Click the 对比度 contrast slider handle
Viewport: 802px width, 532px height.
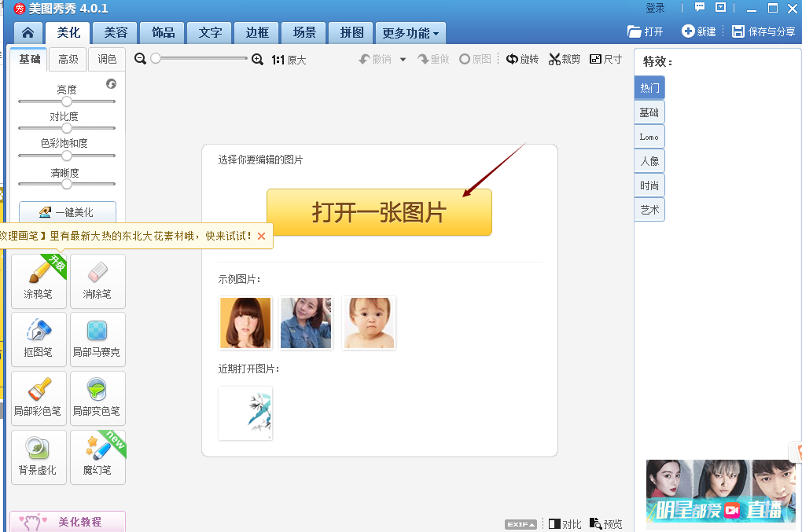click(x=67, y=128)
